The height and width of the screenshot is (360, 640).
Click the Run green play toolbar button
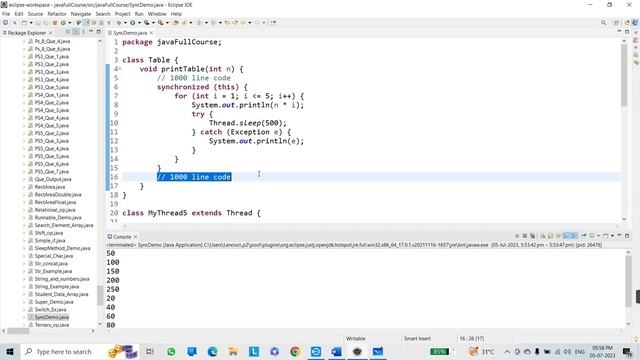pos(133,23)
